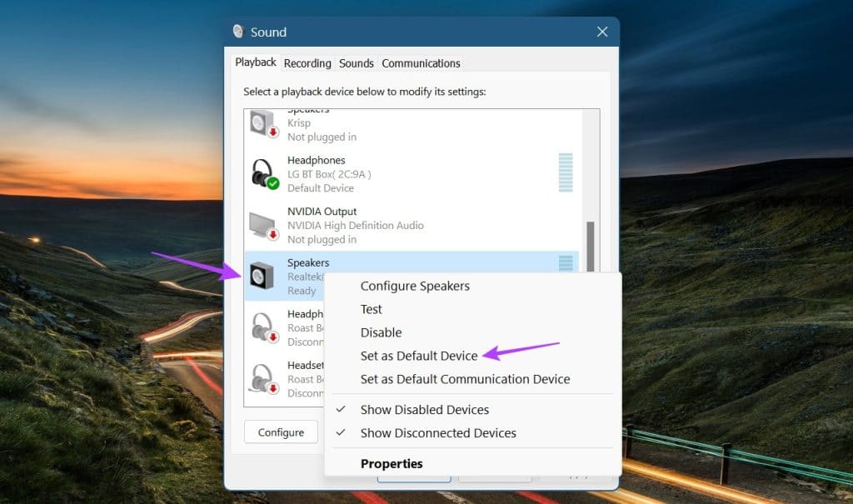853x504 pixels.
Task: Click the Realtek Speakers device icon
Action: (262, 276)
